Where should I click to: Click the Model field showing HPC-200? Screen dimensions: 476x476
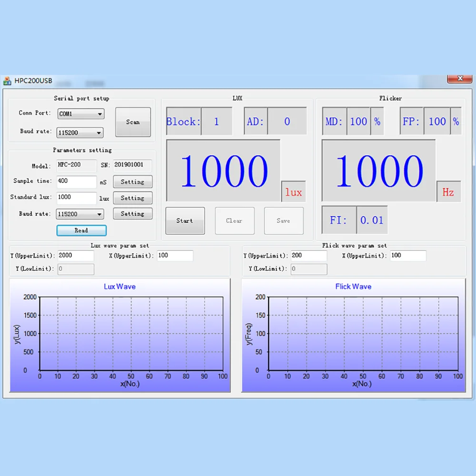(77, 166)
